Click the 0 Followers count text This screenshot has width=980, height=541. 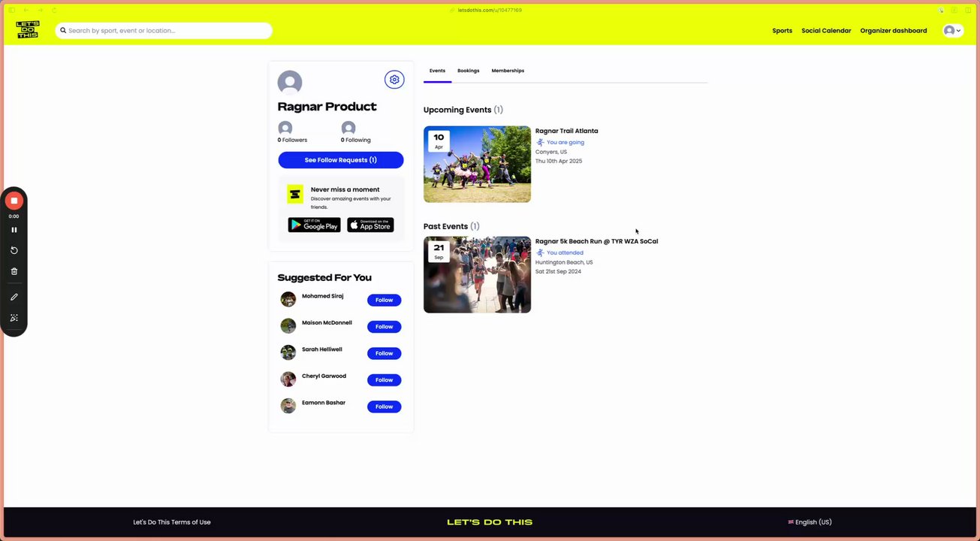(292, 140)
